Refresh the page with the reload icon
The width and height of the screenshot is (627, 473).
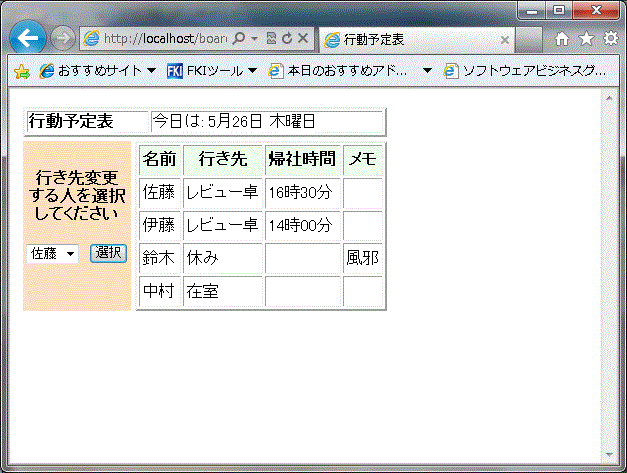pos(287,38)
